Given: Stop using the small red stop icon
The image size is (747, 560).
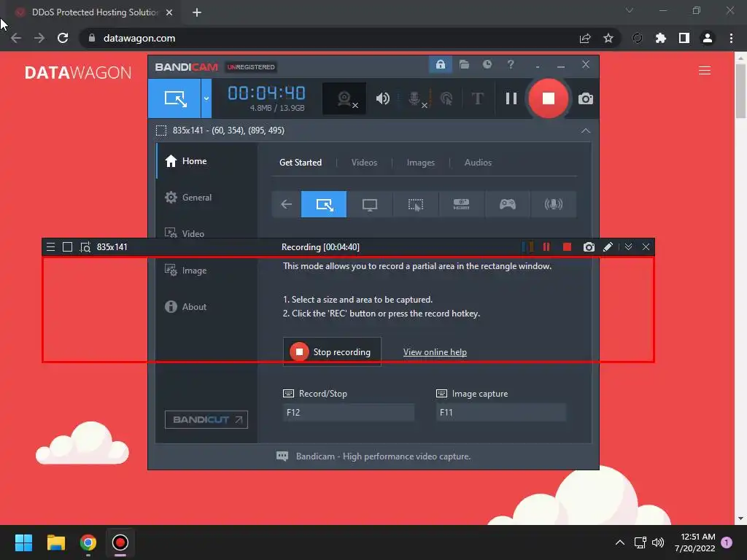Looking at the screenshot, I should tap(567, 246).
